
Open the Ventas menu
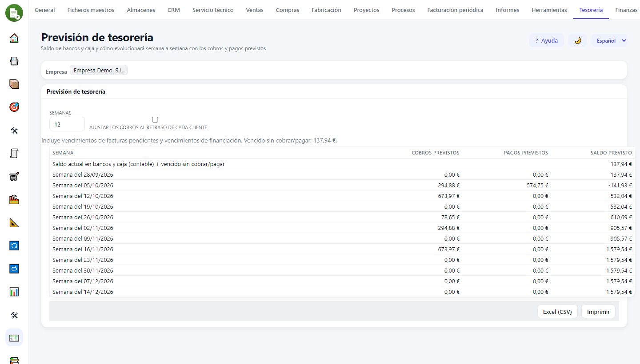[x=255, y=10]
